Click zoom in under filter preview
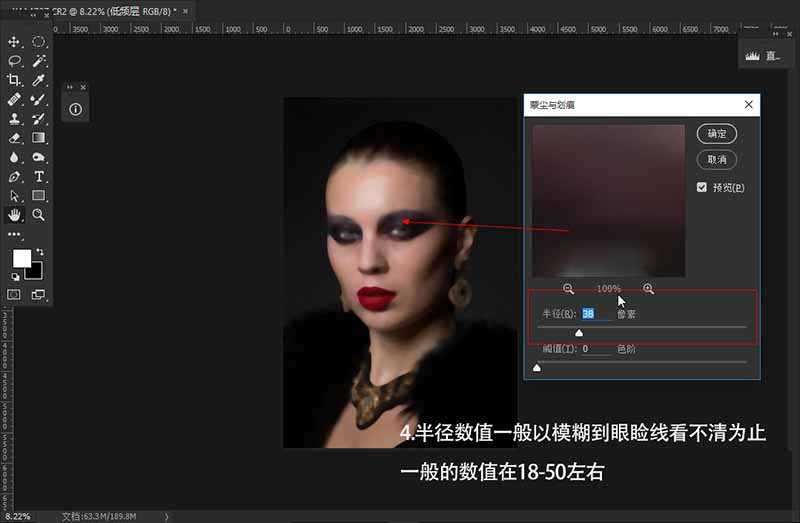800x523 pixels. 648,289
